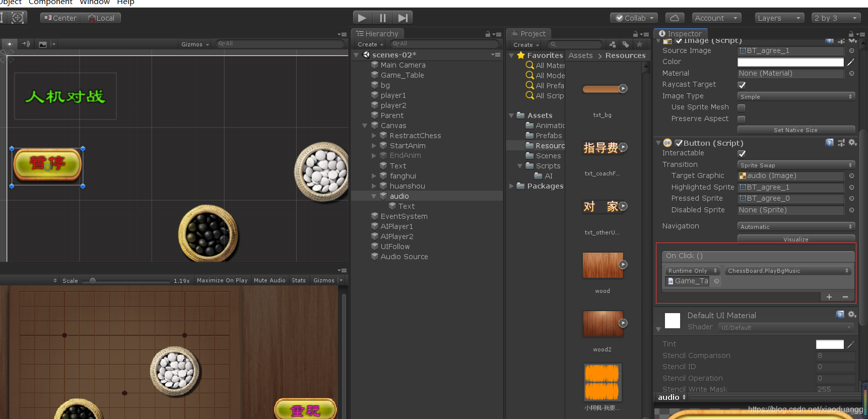Screen dimensions: 868x419
Task: Toggle scene audio speaker icon
Action: pyautogui.click(x=26, y=44)
